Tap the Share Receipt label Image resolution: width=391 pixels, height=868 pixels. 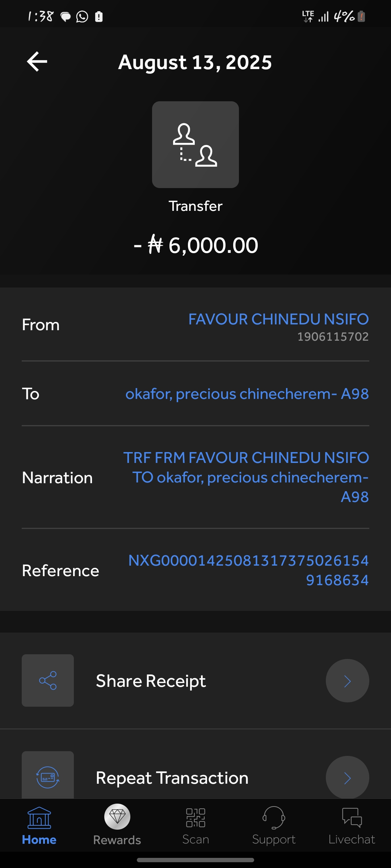click(151, 681)
